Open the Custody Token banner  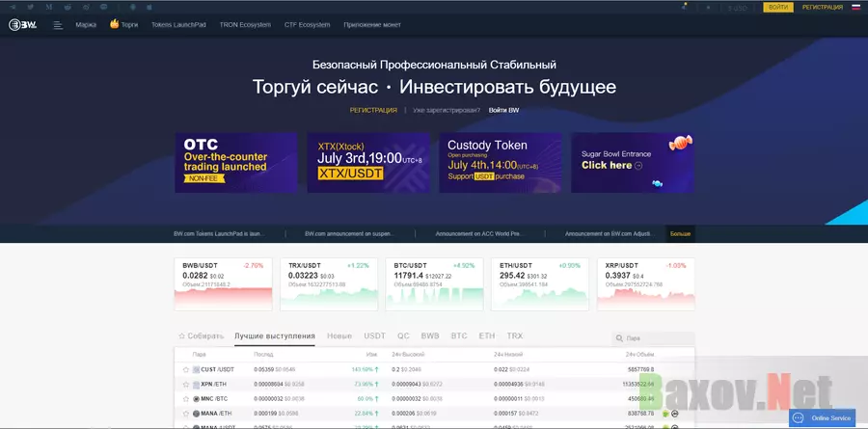coord(501,163)
